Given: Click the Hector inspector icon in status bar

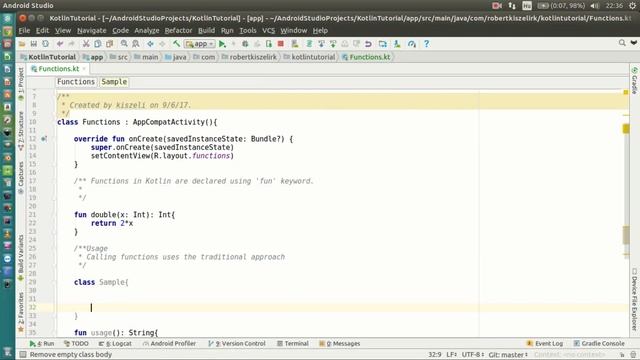Looking at the screenshot, I should point(633,355).
